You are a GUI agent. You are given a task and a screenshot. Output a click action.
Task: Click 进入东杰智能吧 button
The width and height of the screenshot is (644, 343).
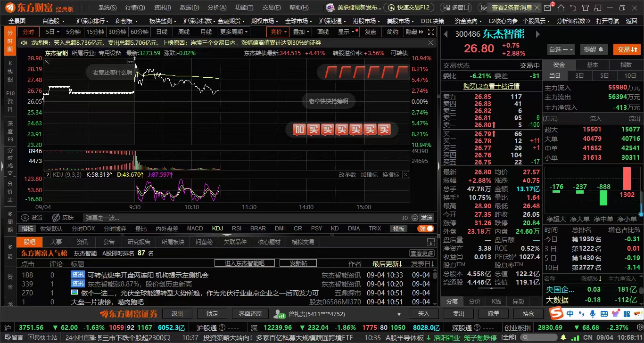[x=244, y=263]
